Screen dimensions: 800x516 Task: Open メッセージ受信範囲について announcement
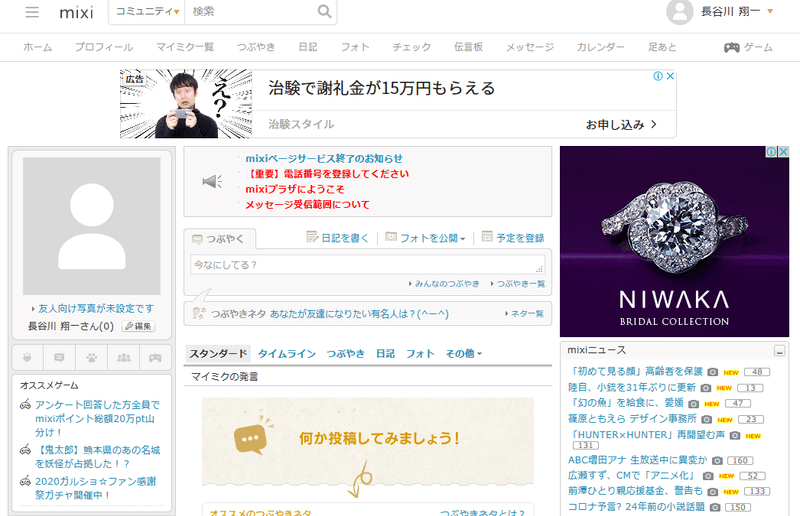click(x=307, y=205)
